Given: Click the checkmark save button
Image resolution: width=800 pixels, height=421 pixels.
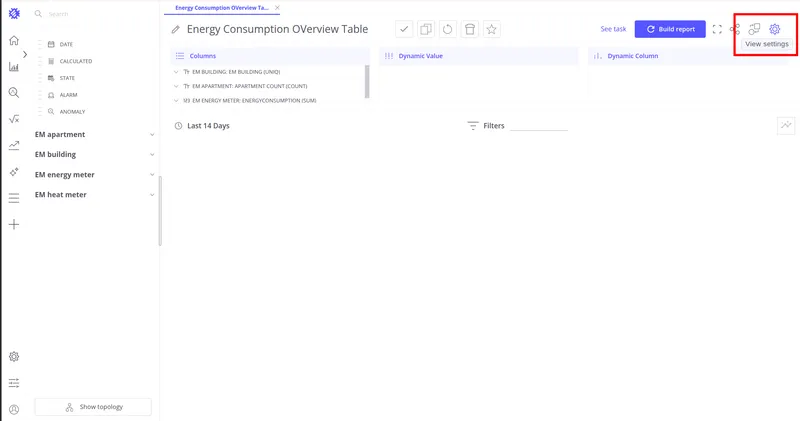Looking at the screenshot, I should click(x=404, y=29).
